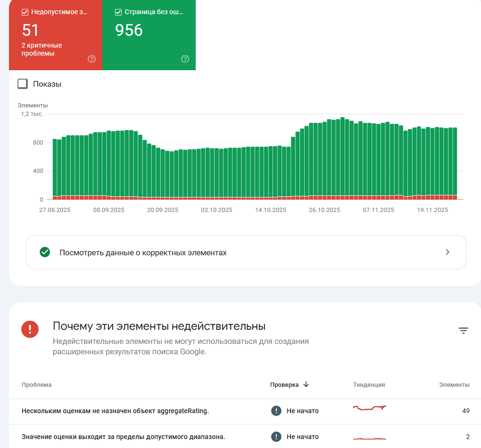Enable the Показы checkbox
Viewport: 481px width, 448px height.
[23, 84]
